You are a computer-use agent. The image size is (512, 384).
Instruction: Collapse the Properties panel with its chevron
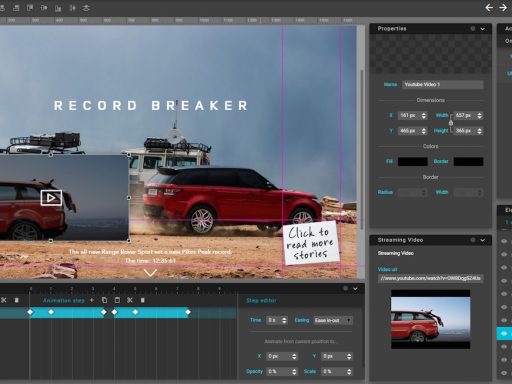click(483, 29)
